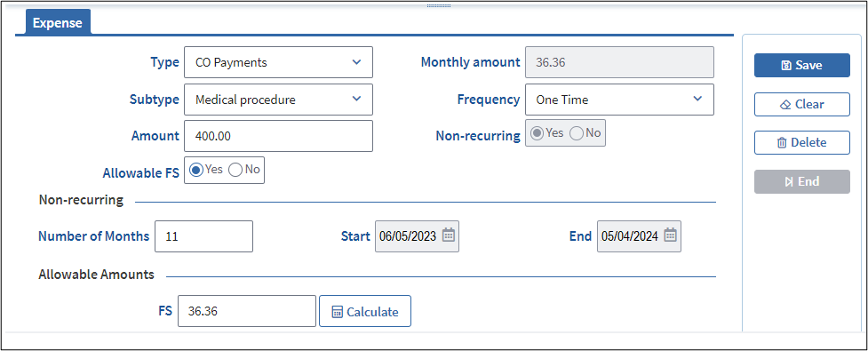Click the trash can Delete icon
Viewport: 868px width, 351px height.
(x=782, y=143)
